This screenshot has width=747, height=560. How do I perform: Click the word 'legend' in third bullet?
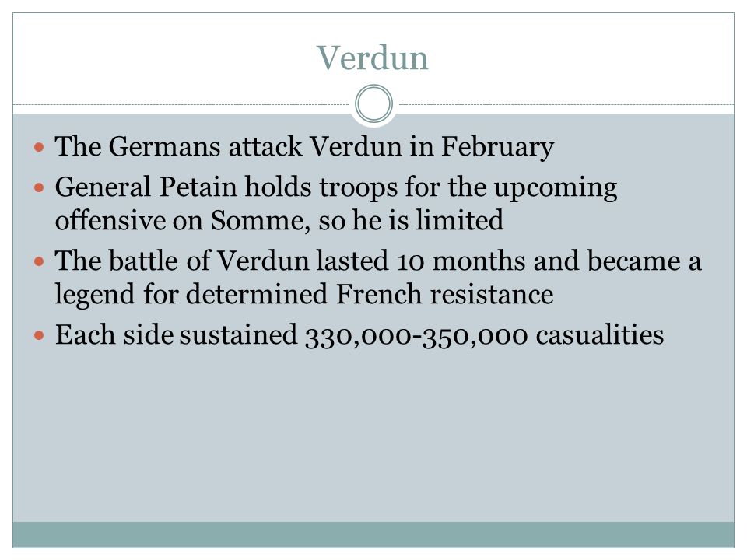pyautogui.click(x=95, y=296)
